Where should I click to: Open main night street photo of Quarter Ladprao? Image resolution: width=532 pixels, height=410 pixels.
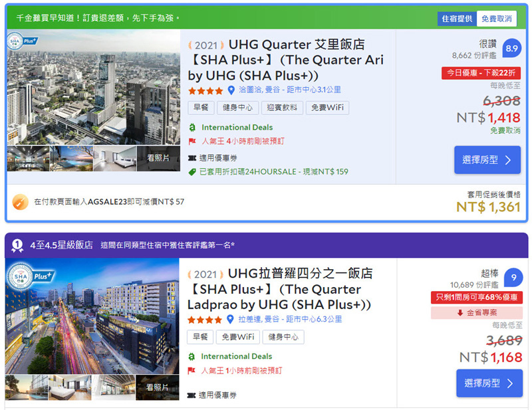click(92, 316)
